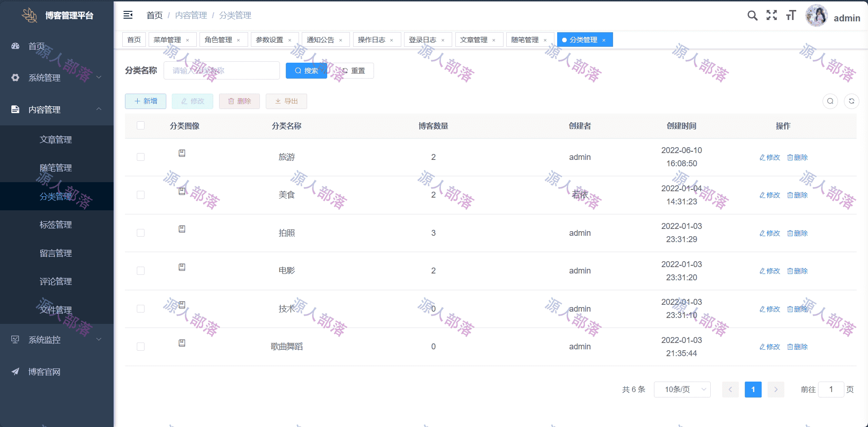Click the gear icon for 系统管理

pyautogui.click(x=15, y=78)
